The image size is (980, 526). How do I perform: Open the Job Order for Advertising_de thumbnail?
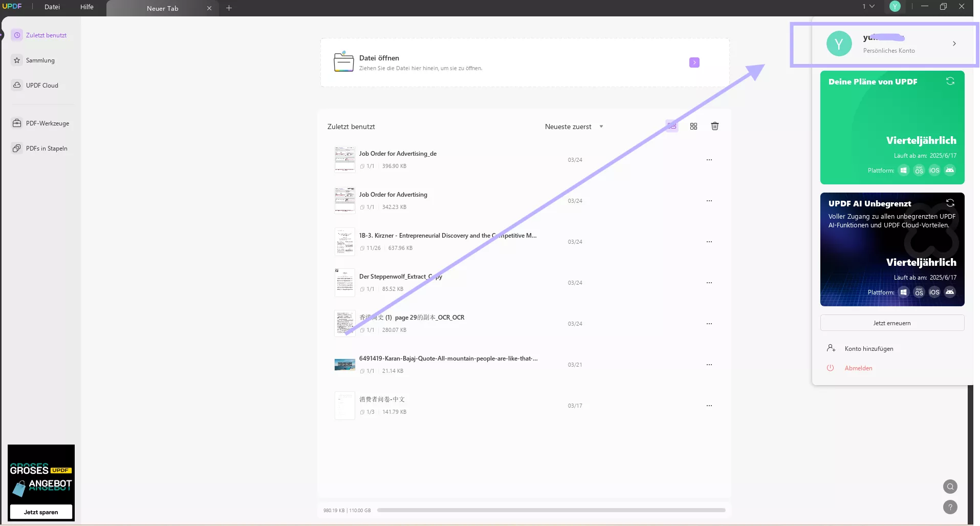344,159
